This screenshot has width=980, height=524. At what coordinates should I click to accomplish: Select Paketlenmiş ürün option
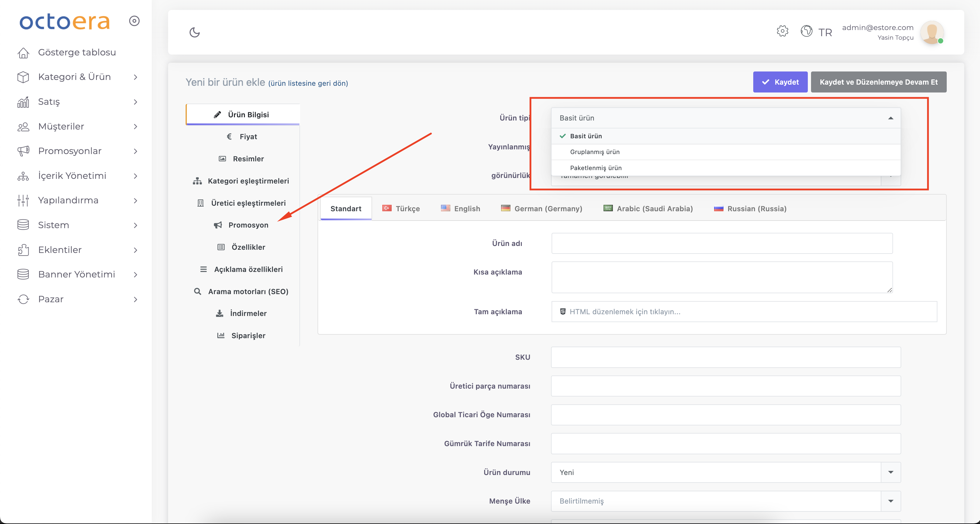click(595, 168)
